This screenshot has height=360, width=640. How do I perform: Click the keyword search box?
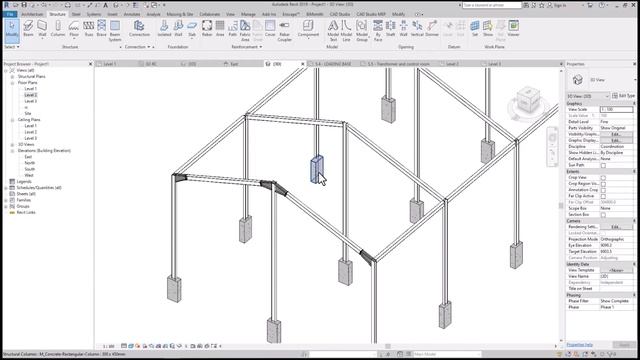click(x=492, y=5)
